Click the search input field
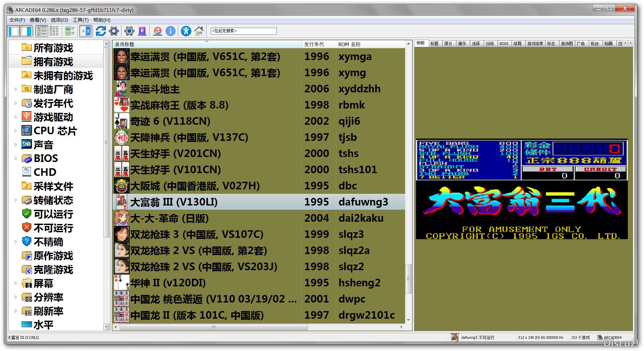The width and height of the screenshot is (644, 351). pyautogui.click(x=243, y=31)
